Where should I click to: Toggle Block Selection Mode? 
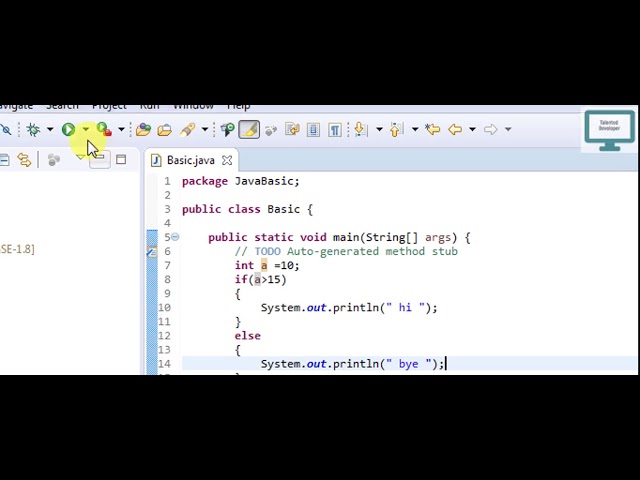[313, 130]
